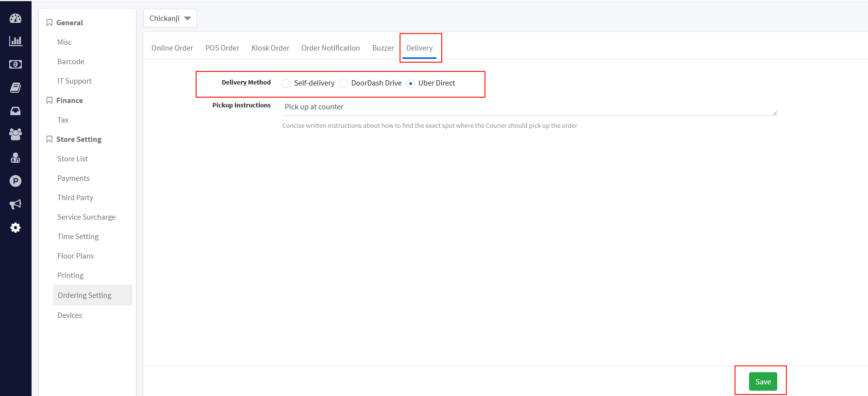Click the megaphone marketing icon
The width and height of the screenshot is (868, 396).
point(16,204)
